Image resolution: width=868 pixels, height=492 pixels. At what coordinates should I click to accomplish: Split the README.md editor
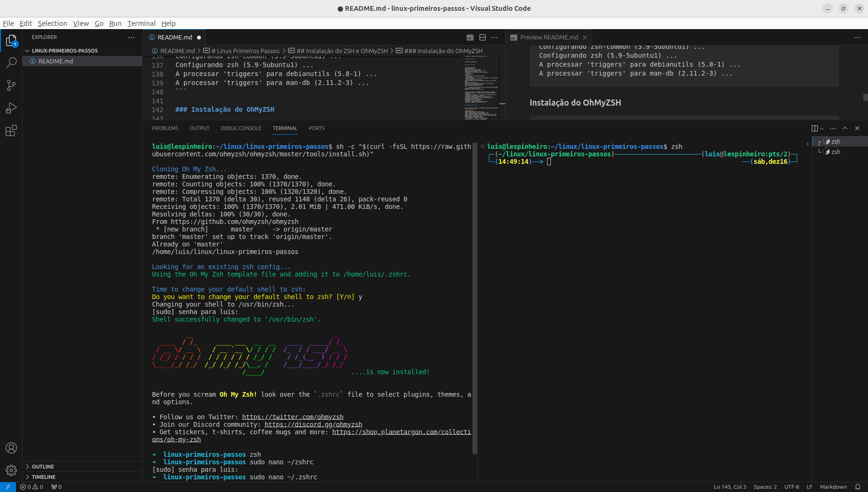point(482,38)
